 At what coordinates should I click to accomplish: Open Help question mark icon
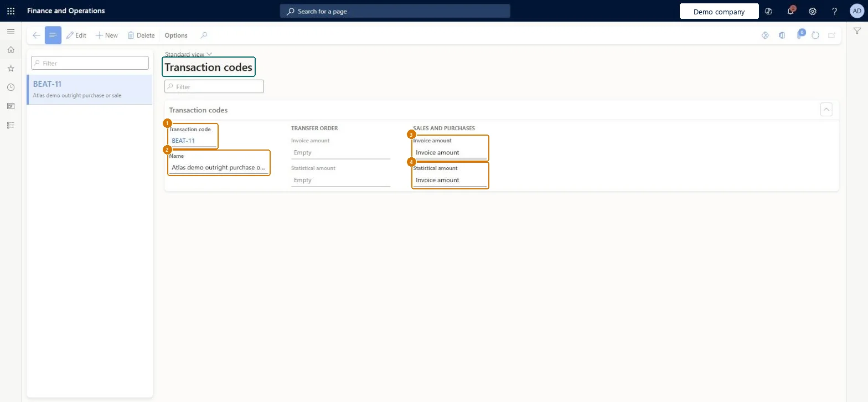835,11
